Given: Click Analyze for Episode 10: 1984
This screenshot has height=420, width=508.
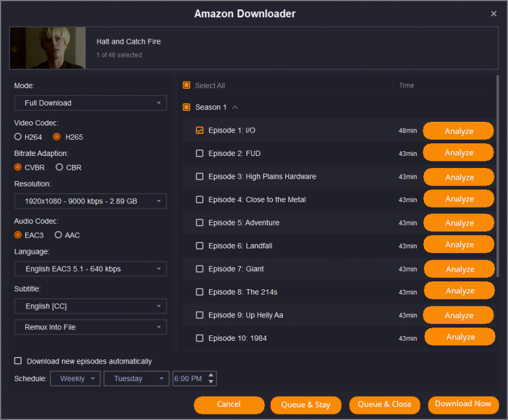Looking at the screenshot, I should [x=460, y=337].
